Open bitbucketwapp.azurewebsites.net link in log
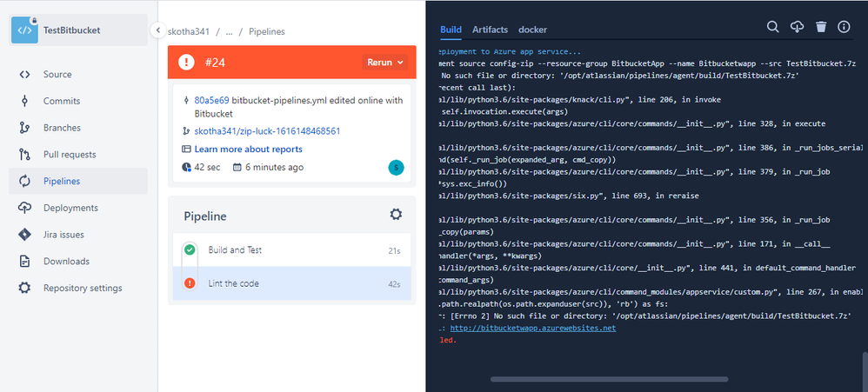The height and width of the screenshot is (392, 868). pos(532,328)
